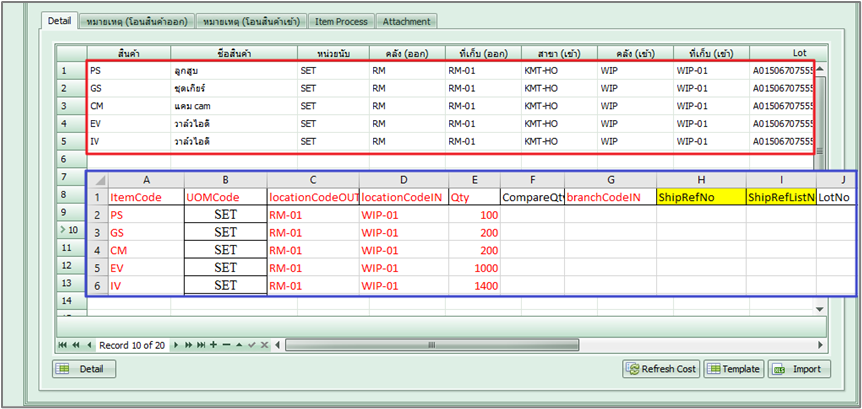This screenshot has height=409, width=862.
Task: Confirm edit with the checkmark navigator icon
Action: [x=252, y=345]
